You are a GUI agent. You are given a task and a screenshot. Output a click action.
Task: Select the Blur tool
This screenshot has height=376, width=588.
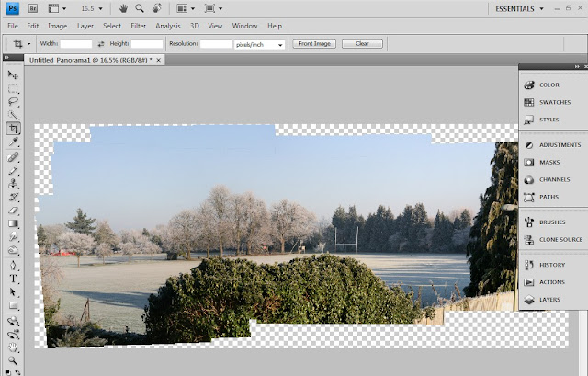(13, 236)
